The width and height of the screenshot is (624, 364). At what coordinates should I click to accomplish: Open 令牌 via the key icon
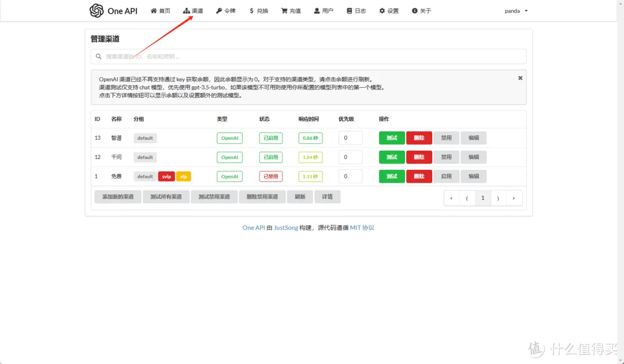218,10
